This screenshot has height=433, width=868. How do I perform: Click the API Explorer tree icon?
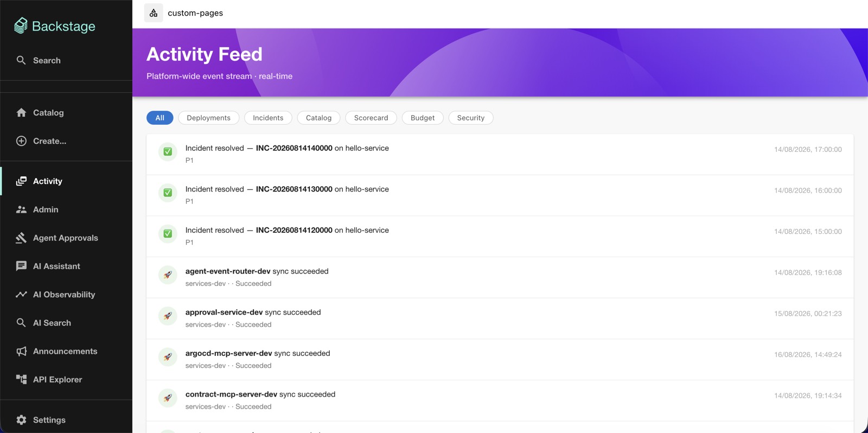pos(21,379)
